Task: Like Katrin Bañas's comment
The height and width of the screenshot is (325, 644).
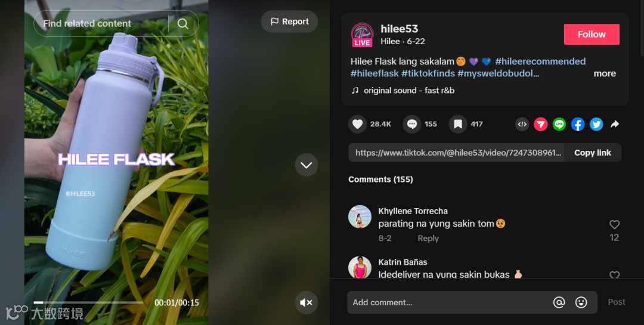Action: tap(614, 275)
